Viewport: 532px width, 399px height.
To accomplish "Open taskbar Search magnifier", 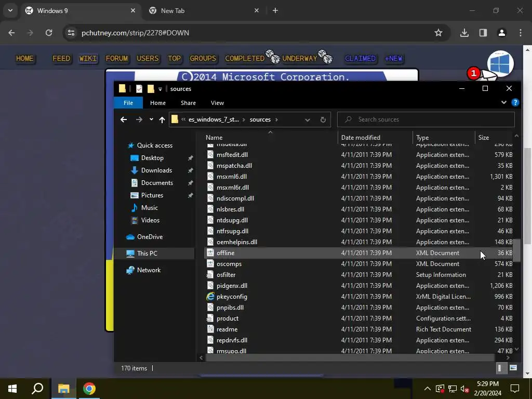I will [37, 389].
